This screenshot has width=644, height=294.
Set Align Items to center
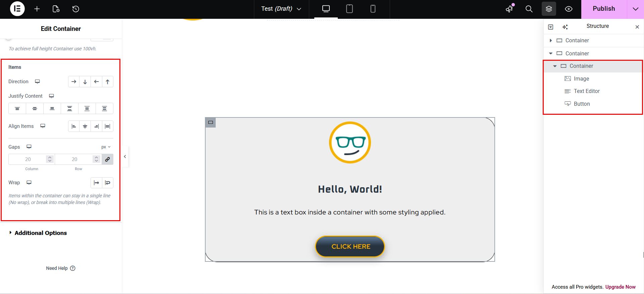(x=85, y=126)
